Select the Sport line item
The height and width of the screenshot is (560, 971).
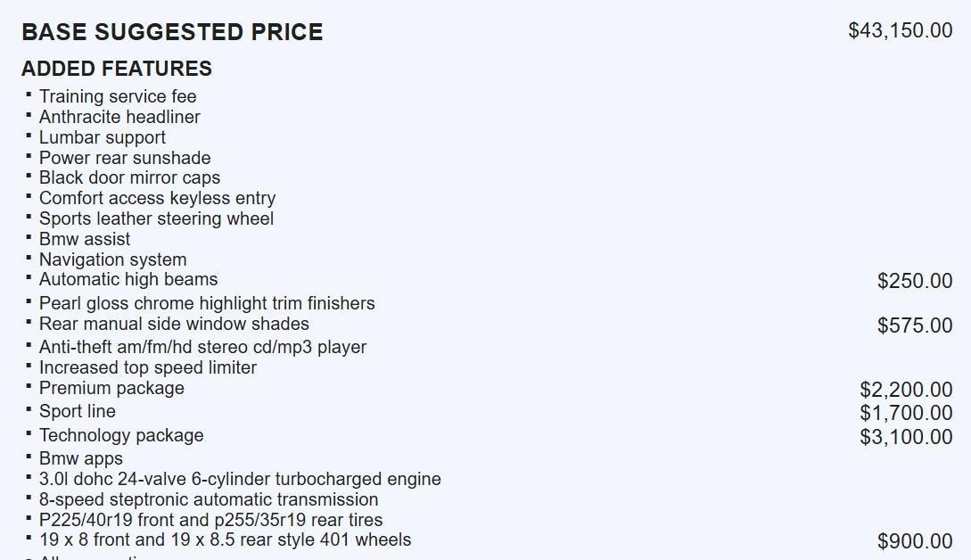pos(78,411)
